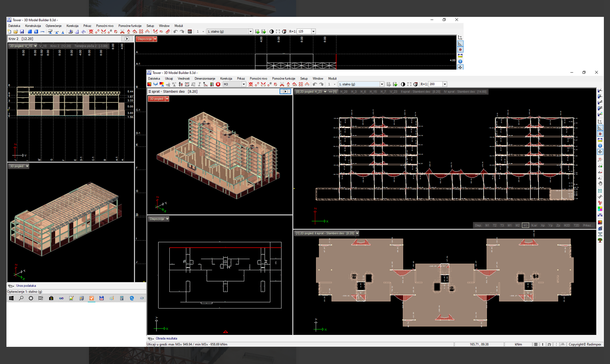The image size is (610, 364).
Task: Click the save diskette icon
Action: 22,32
